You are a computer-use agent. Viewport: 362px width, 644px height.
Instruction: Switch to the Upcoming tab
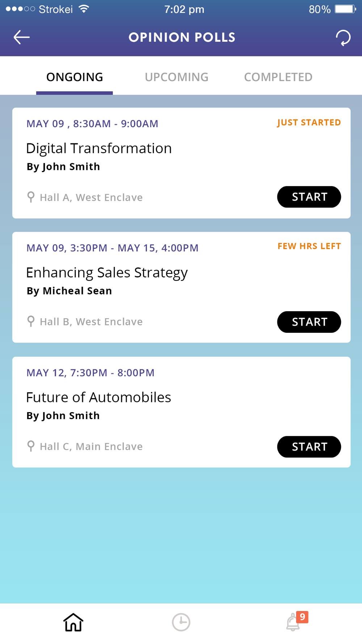(177, 77)
